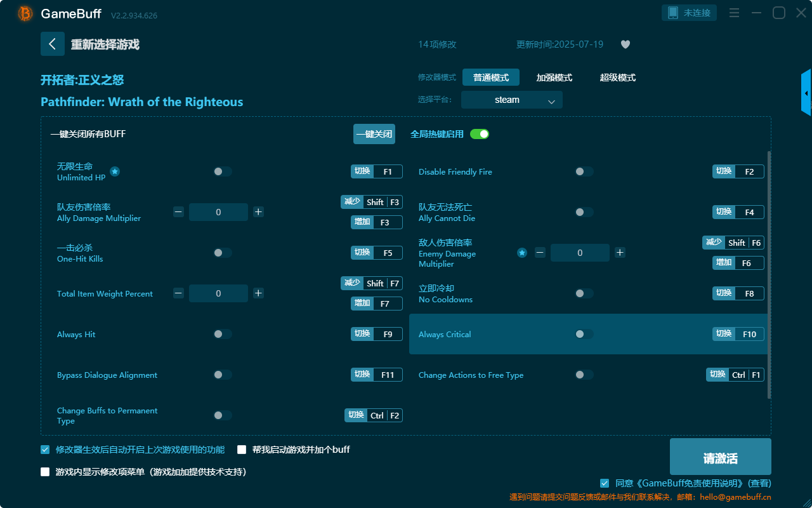Switch to 加强模式 enhanced mode tab
812x508 pixels.
pyautogui.click(x=554, y=77)
